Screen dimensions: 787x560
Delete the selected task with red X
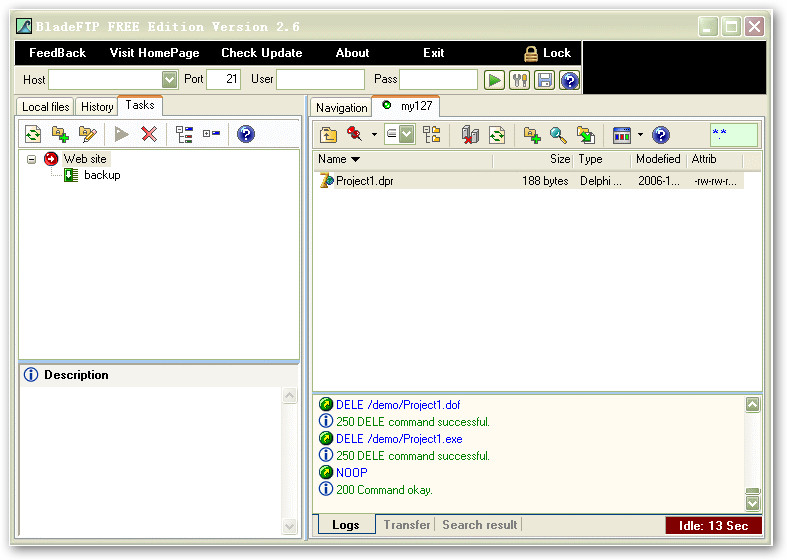click(x=149, y=134)
